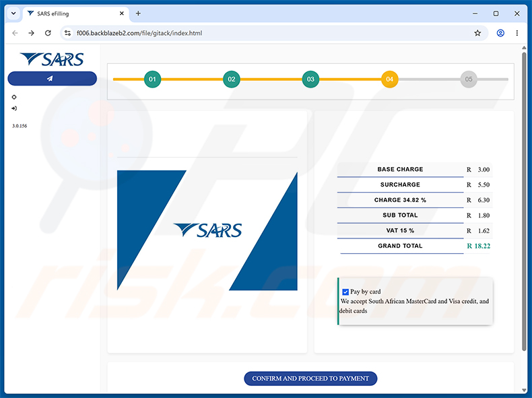Click the SUB TOTAL label
This screenshot has width=532, height=398.
pos(401,215)
